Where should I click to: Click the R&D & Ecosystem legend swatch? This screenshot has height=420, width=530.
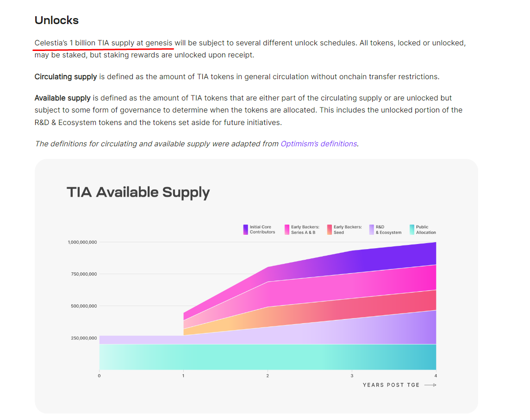click(371, 230)
